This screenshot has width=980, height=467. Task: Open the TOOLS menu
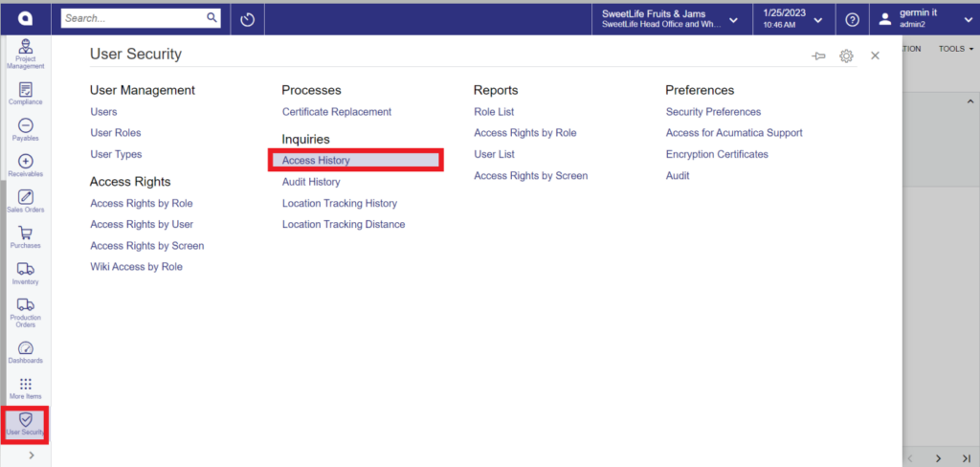pyautogui.click(x=956, y=49)
